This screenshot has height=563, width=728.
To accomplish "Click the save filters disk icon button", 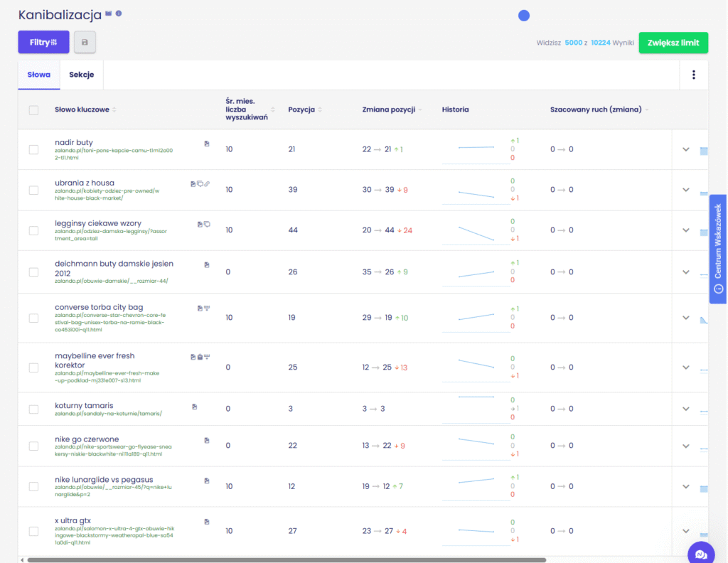I will 85,42.
